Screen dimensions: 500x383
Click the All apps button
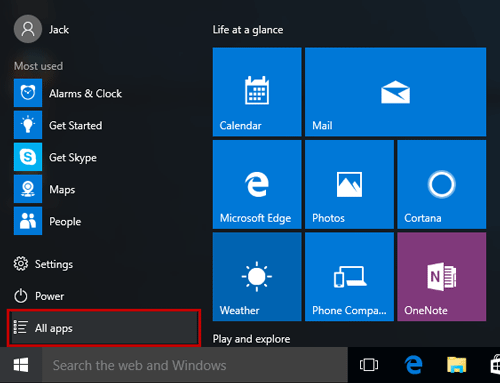(x=104, y=328)
